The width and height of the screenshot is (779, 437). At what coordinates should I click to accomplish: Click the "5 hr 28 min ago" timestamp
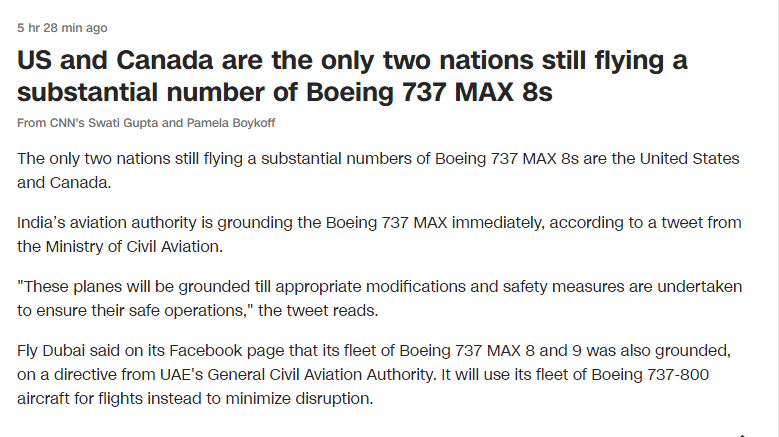click(62, 28)
